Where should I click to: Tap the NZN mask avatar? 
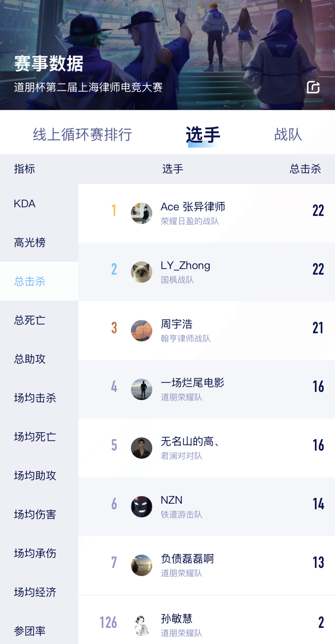(x=141, y=507)
